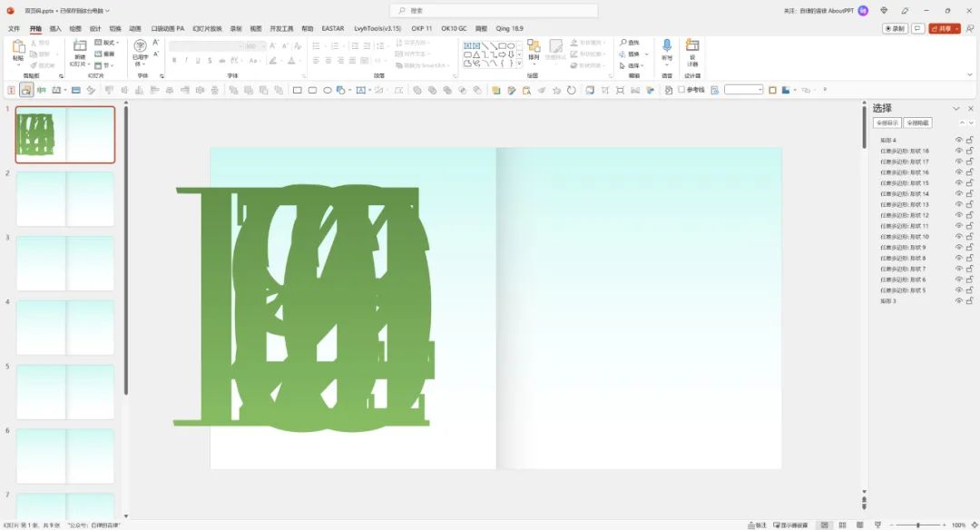Image resolution: width=980 pixels, height=530 pixels.
Task: Click the red numbered icon at quick toolbar start
Action: coord(11,90)
